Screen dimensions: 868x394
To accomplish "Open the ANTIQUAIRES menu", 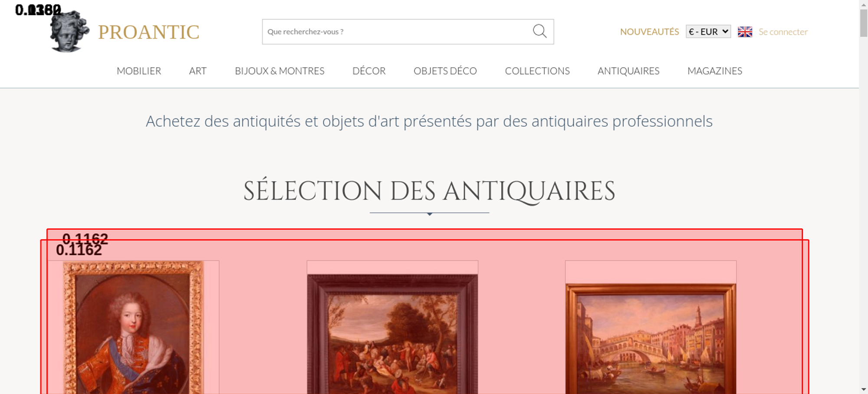I will point(628,71).
